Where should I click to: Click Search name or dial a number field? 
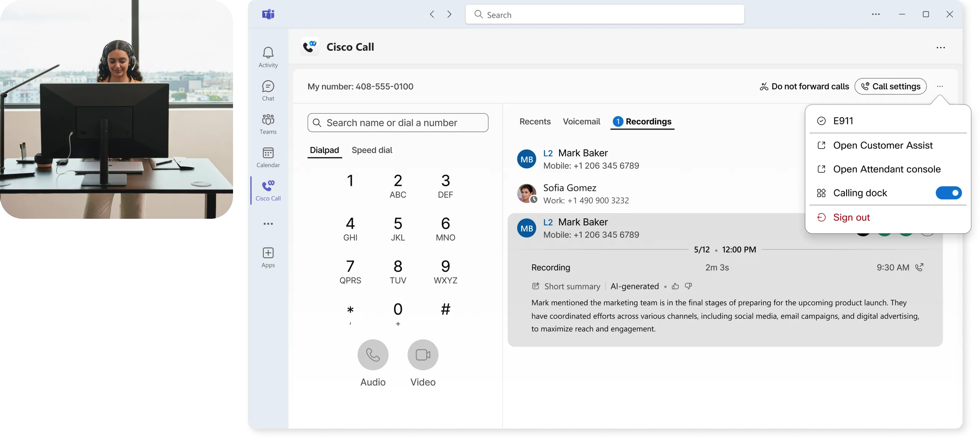click(397, 123)
